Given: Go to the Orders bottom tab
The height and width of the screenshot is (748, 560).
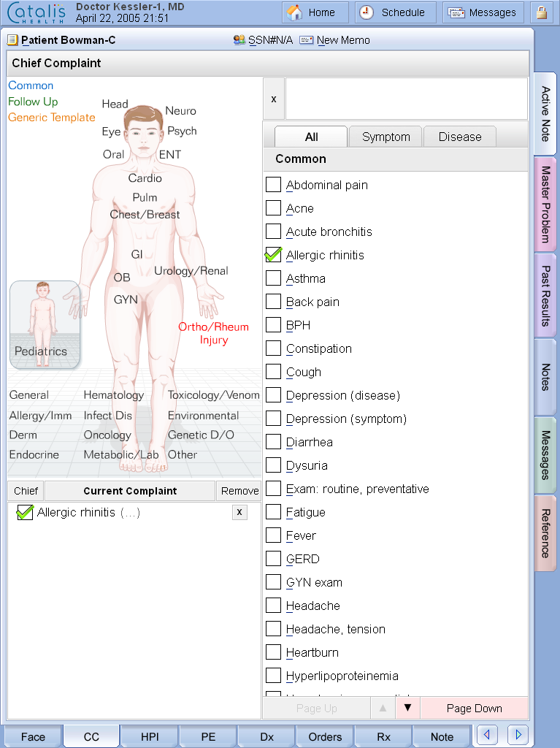Looking at the screenshot, I should click(x=325, y=736).
